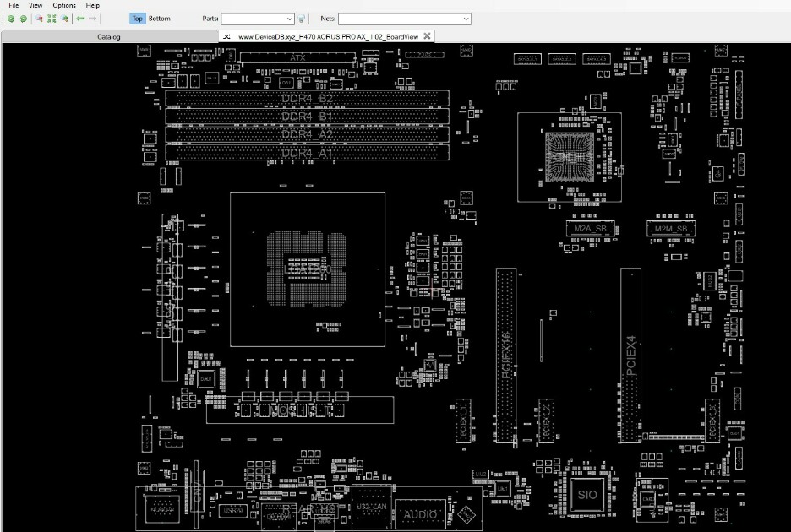This screenshot has width=791, height=532.
Task: Open the View menu
Action: (35, 5)
